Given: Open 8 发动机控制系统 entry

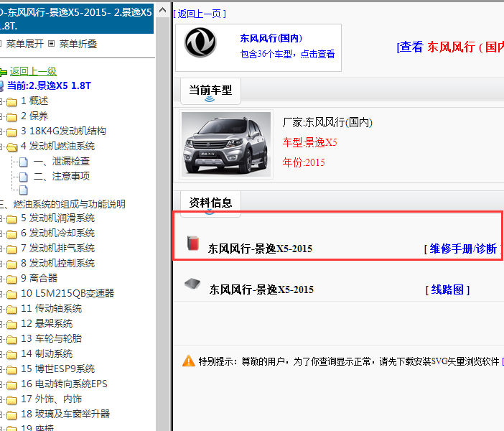Looking at the screenshot, I should 58,263.
